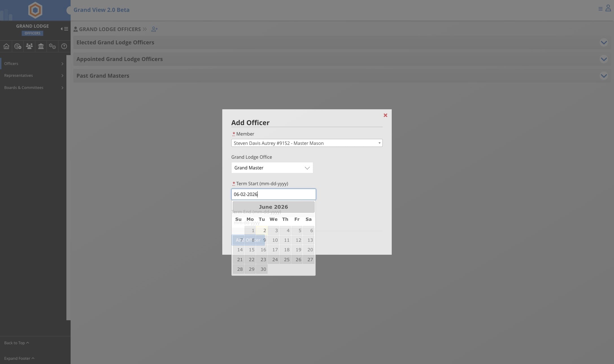Click the Back to Top link

tap(16, 343)
